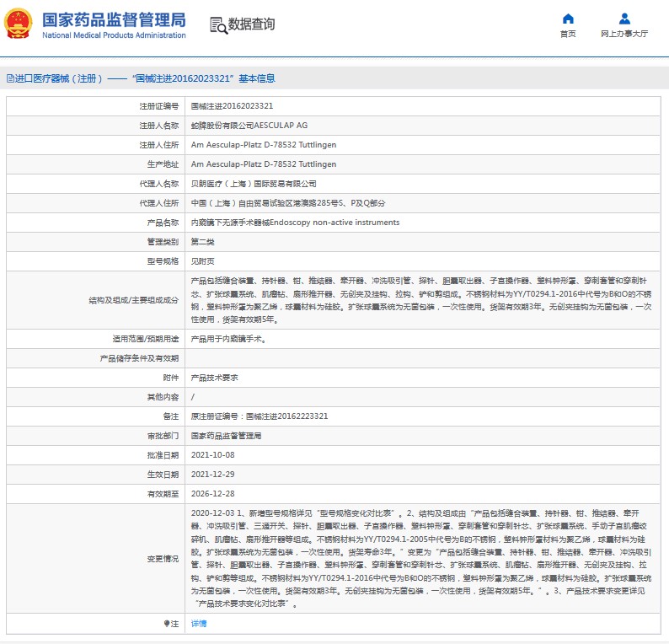Click agent address 港澳路285号 value
The height and width of the screenshot is (644, 669).
point(288,203)
